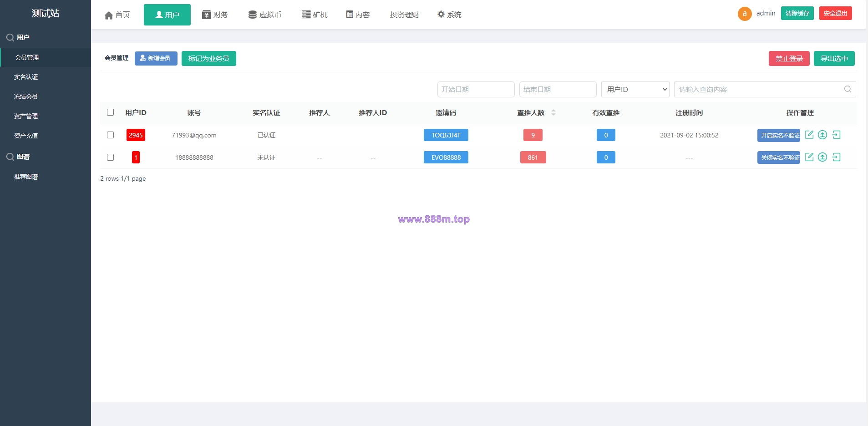Click the direct referral count 9

pos(533,135)
